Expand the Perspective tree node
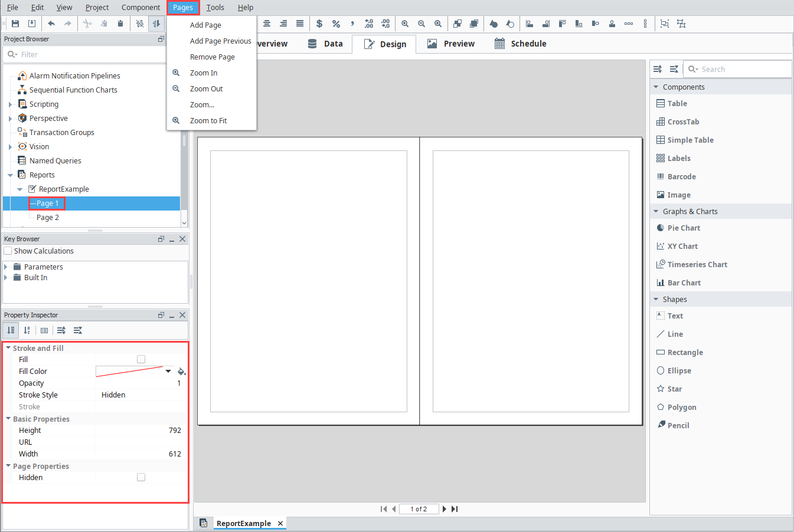Image resolution: width=794 pixels, height=532 pixels. coord(10,119)
